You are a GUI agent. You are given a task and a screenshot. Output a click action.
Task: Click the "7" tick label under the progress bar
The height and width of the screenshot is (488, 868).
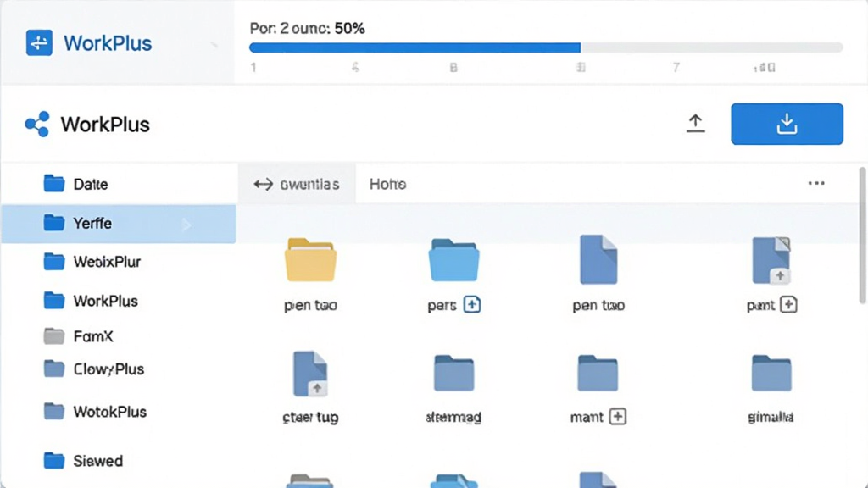676,68
